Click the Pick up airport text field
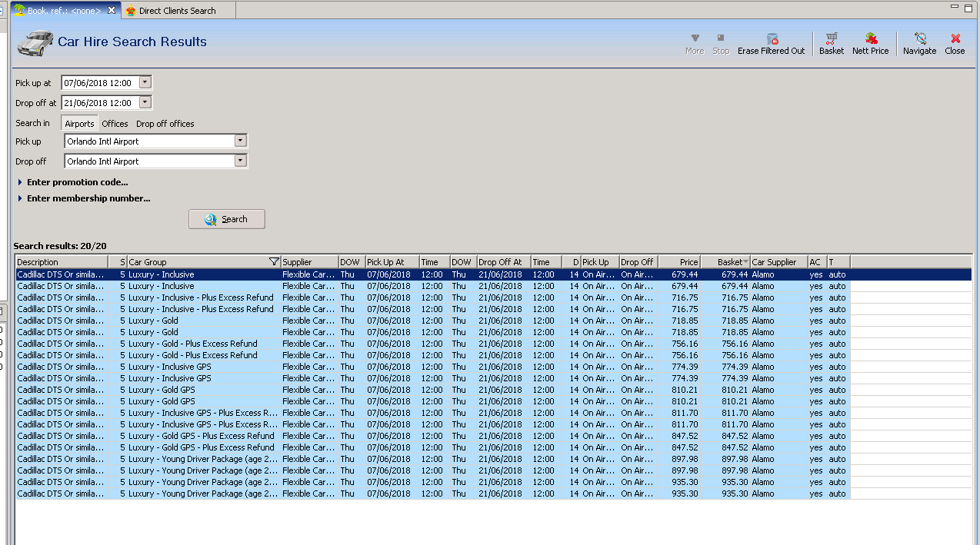The height and width of the screenshot is (545, 980). tap(149, 141)
